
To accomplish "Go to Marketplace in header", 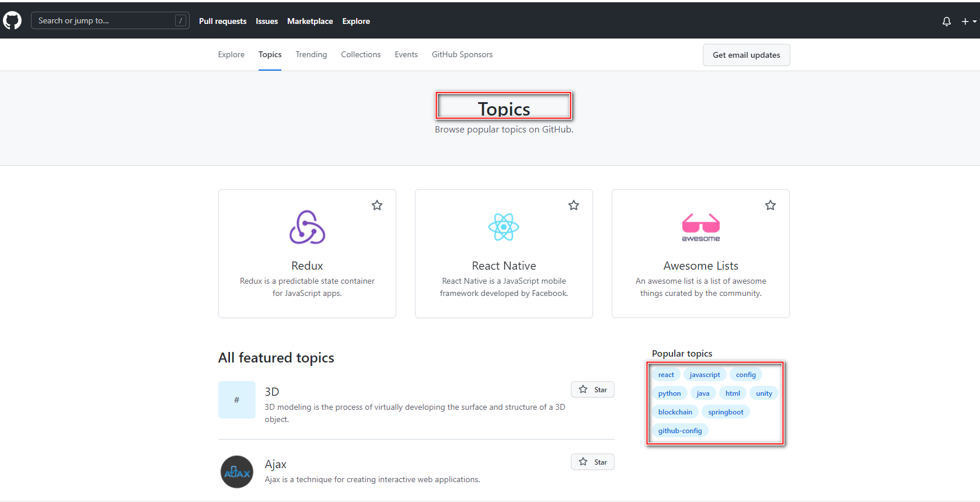I will (x=310, y=21).
